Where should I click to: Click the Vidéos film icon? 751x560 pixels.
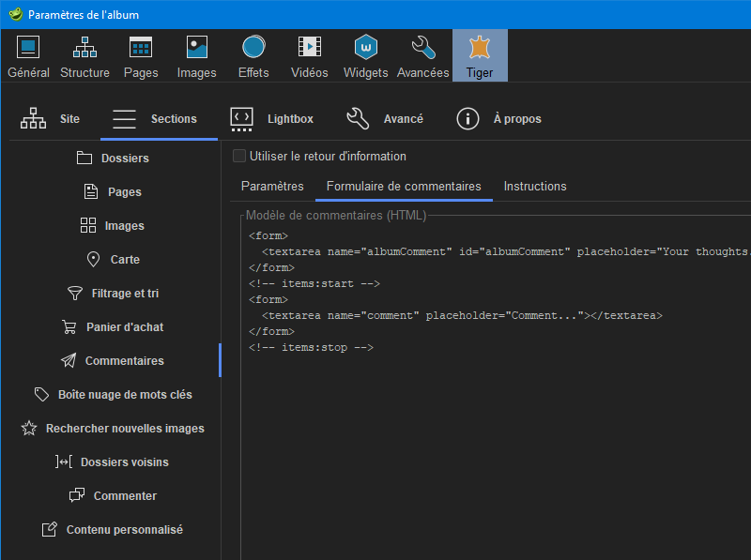click(310, 55)
